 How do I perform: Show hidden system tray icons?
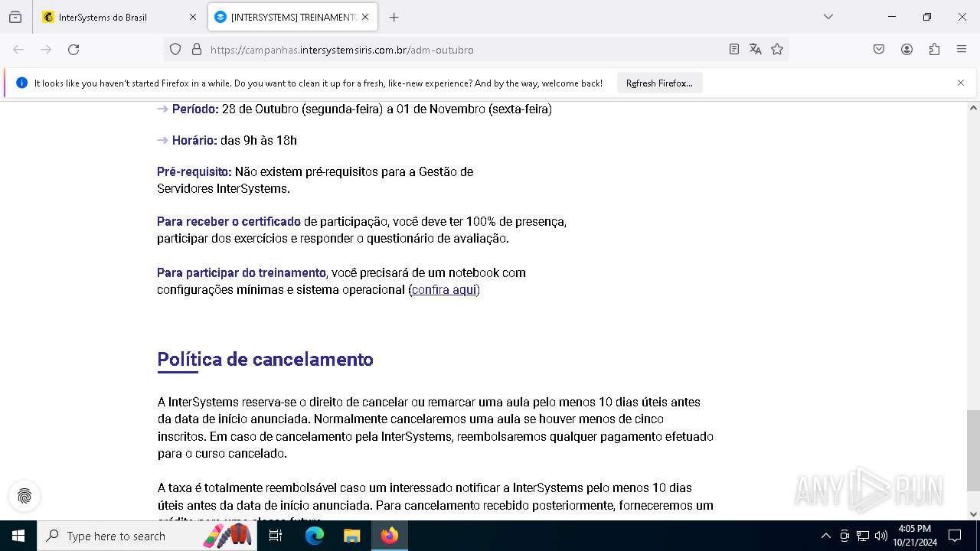click(x=825, y=536)
